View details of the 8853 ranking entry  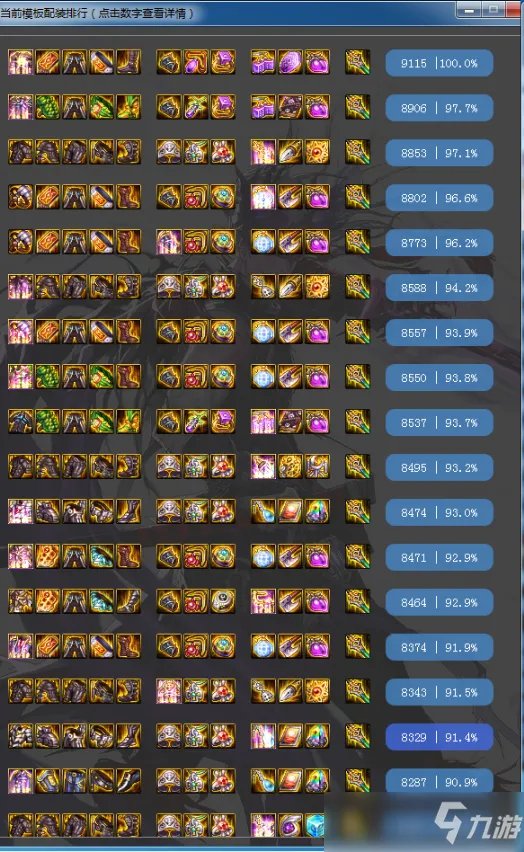(x=439, y=153)
